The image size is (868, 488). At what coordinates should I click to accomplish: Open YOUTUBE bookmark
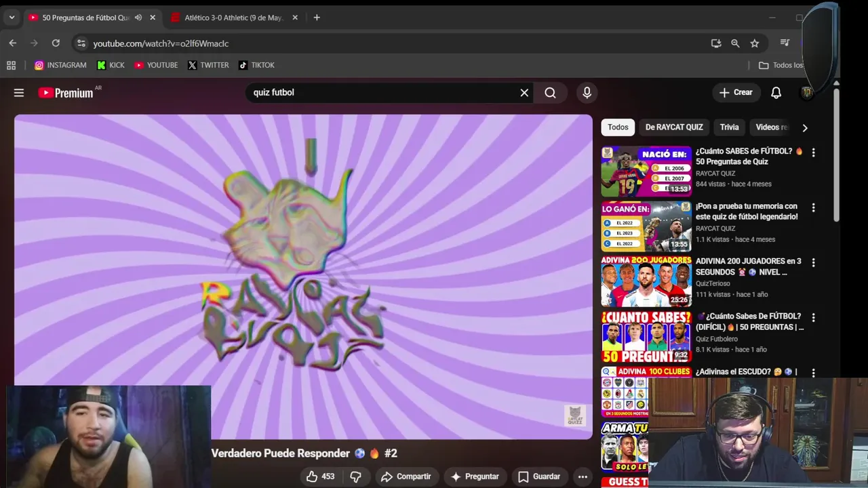(156, 65)
